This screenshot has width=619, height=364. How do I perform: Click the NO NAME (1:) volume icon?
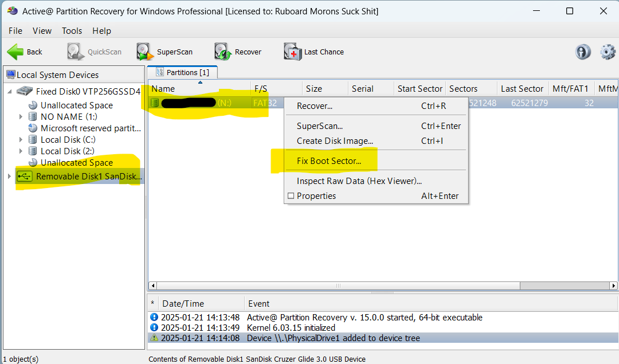33,117
